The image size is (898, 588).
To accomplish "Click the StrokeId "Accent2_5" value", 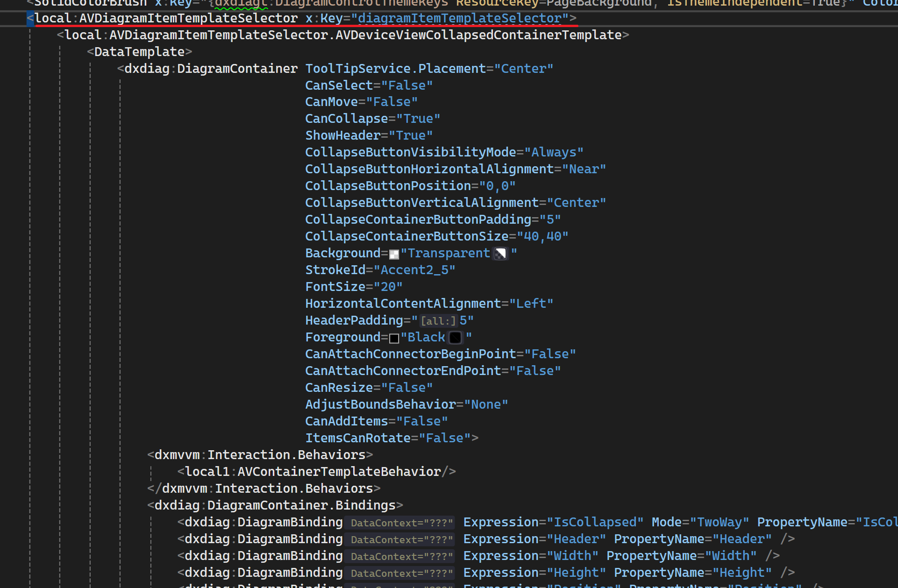I will [x=414, y=270].
